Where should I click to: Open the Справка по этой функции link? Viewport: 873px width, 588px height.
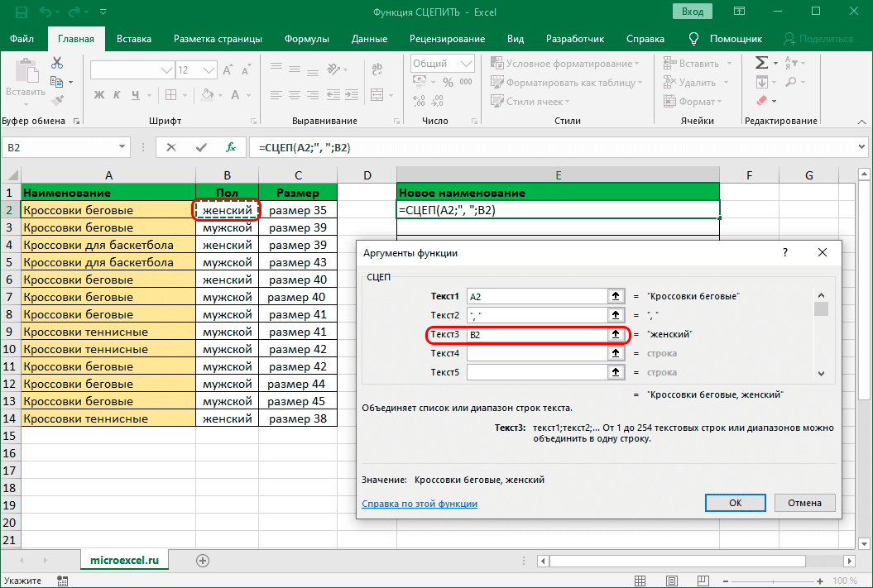point(420,504)
